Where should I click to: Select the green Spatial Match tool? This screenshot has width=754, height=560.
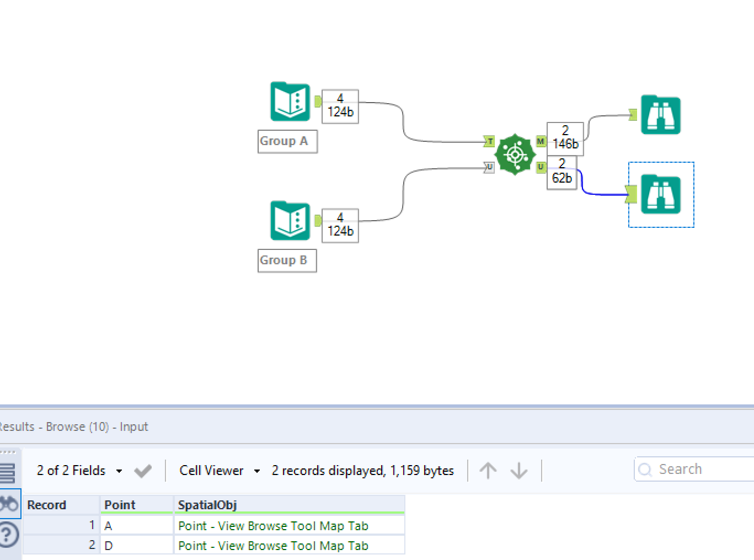pos(515,154)
